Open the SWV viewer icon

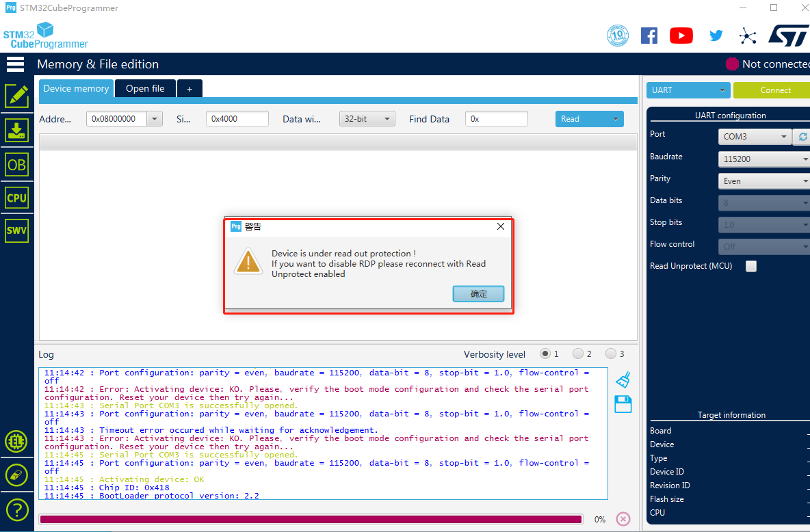(x=16, y=230)
